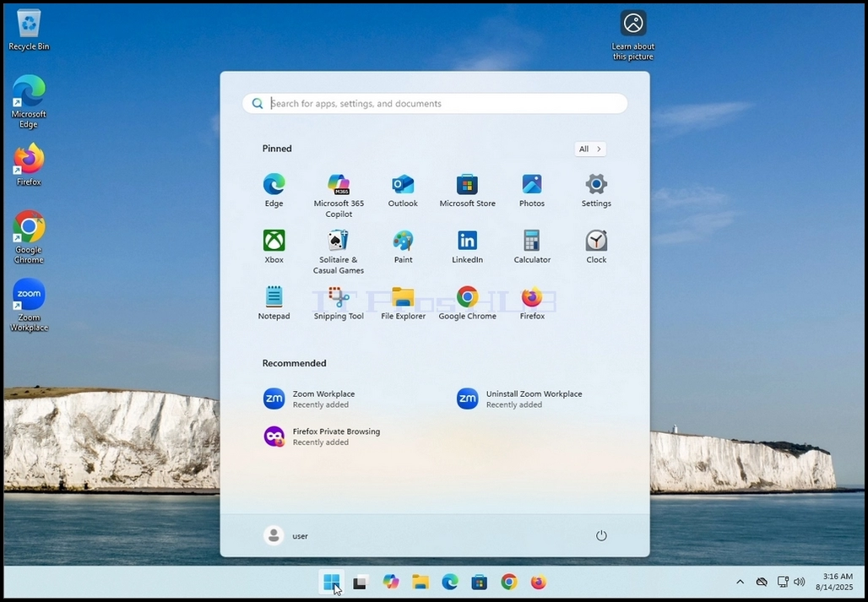This screenshot has width=868, height=602.
Task: Select the Recycle Bin desktop icon
Action: [29, 30]
